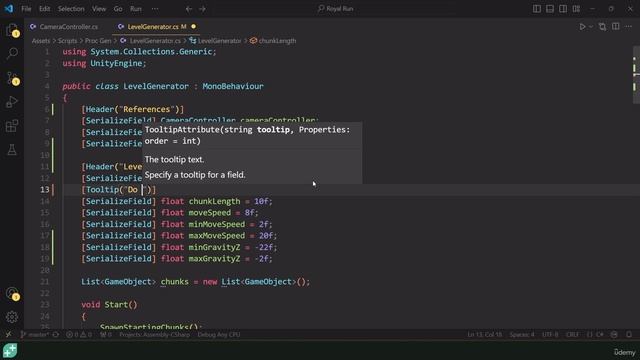The width and height of the screenshot is (640, 360).
Task: Switch to the LevelGenerator.cs tab
Action: (153, 27)
